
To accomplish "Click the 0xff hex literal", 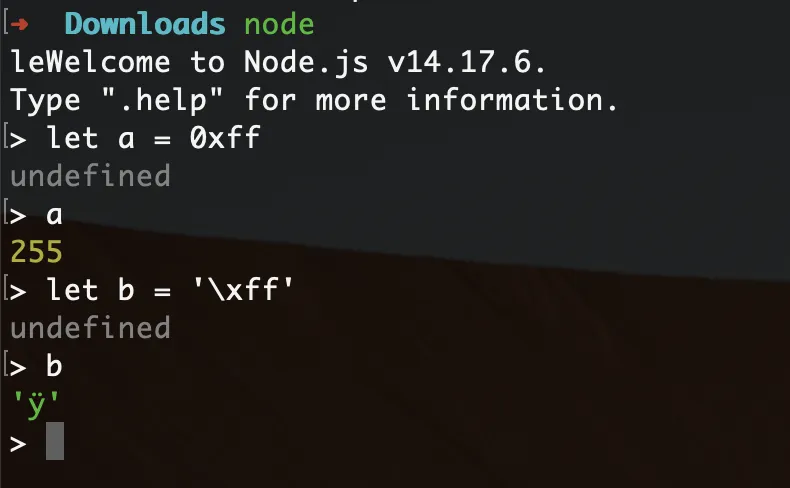I will click(x=225, y=137).
